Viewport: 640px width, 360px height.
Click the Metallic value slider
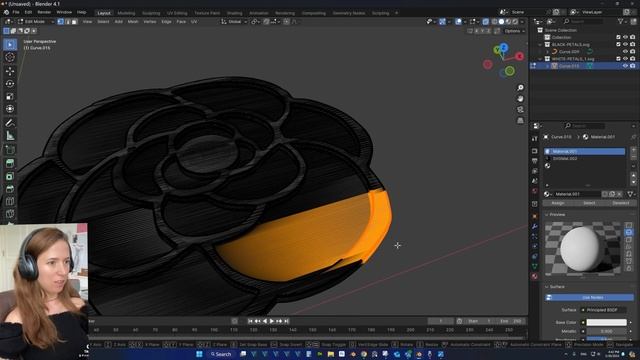606,331
